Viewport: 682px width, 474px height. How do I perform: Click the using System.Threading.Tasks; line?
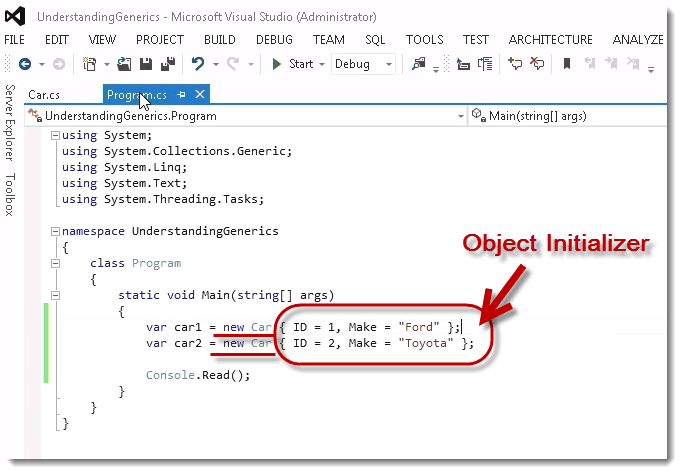coord(163,199)
